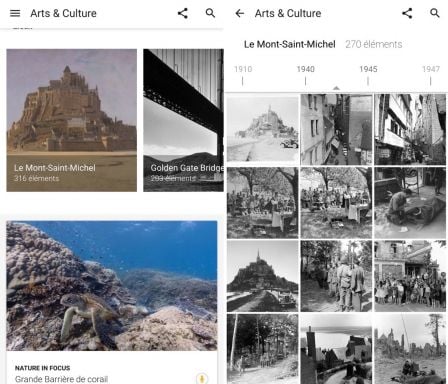Tap the yellow audio icon on coral card
This screenshot has height=384, width=448.
(202, 378)
